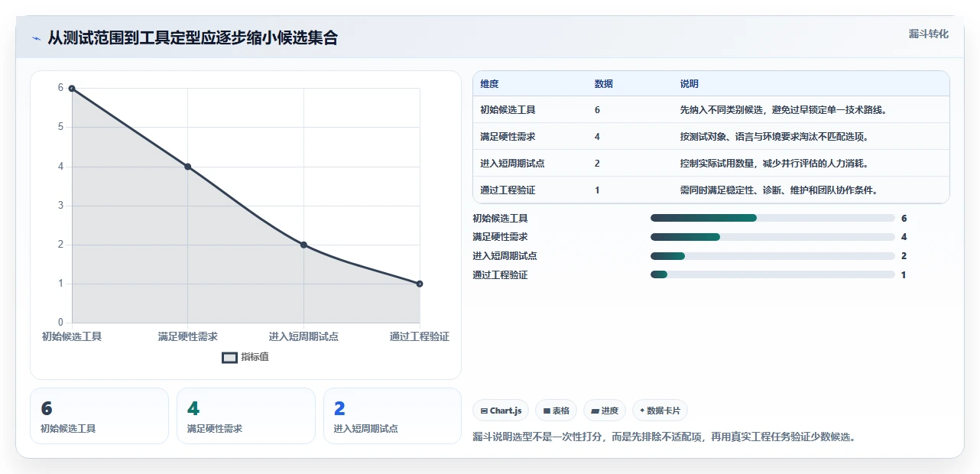Click the 说明 column header
Viewport: 980px width, 474px height.
click(689, 84)
